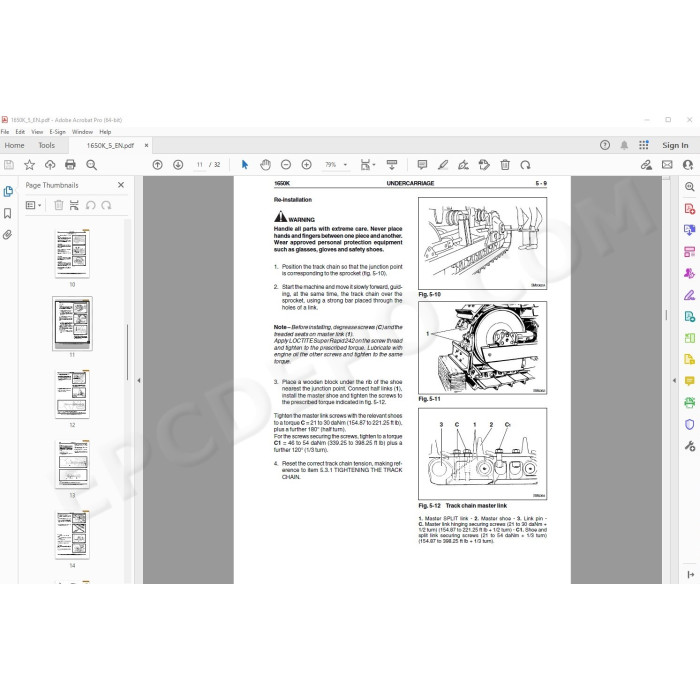Click the read mode scrolling icon
700x700 pixels.
(392, 165)
